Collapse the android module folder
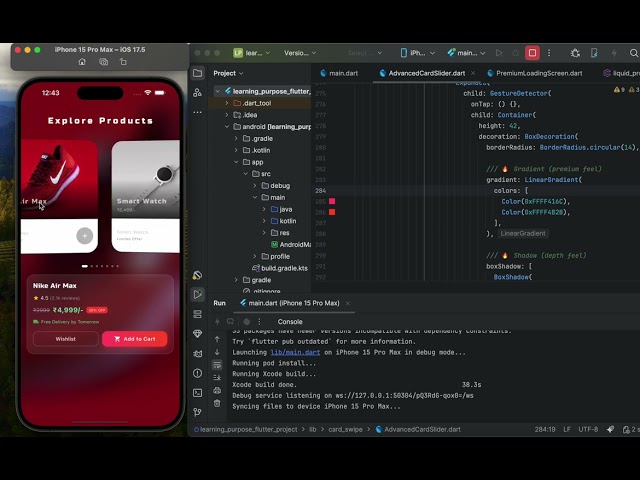640x480 pixels. click(x=227, y=127)
